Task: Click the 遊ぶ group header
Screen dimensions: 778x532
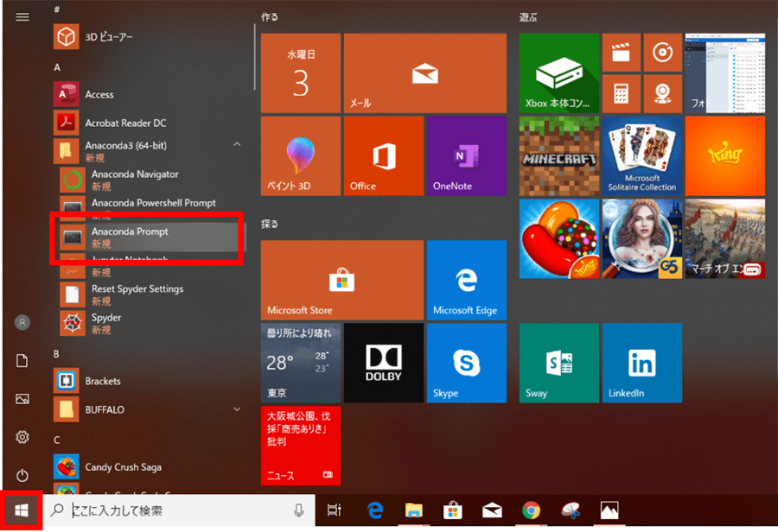Action: pos(528,17)
